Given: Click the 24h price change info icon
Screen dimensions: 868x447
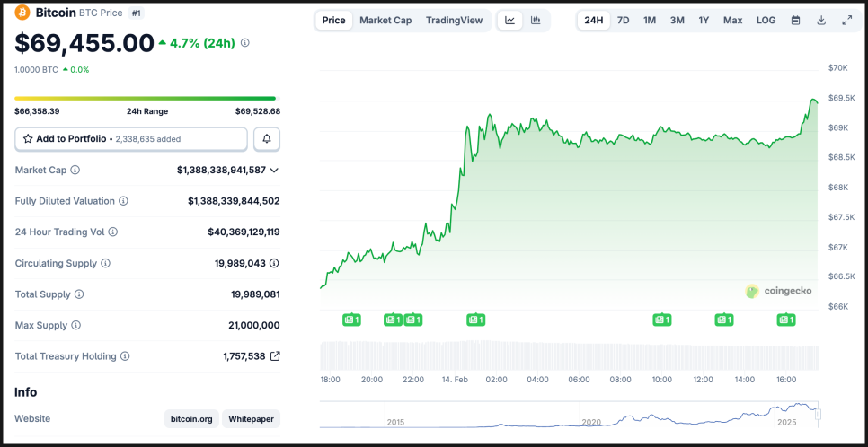Looking at the screenshot, I should coord(245,42).
